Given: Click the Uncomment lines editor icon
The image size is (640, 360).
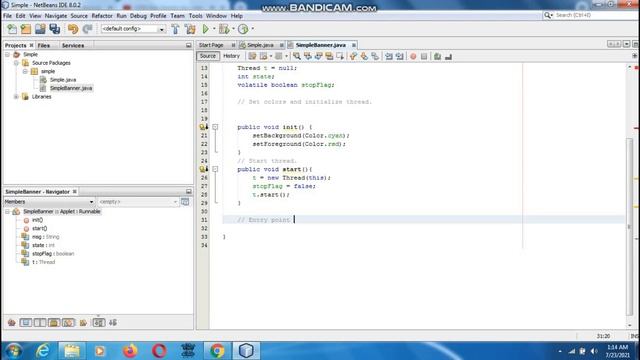Looking at the screenshot, I should (x=448, y=56).
